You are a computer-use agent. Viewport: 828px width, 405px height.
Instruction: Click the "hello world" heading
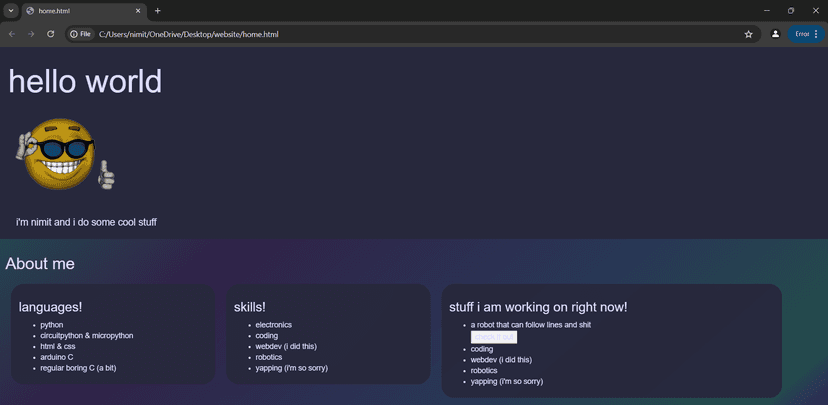point(85,82)
